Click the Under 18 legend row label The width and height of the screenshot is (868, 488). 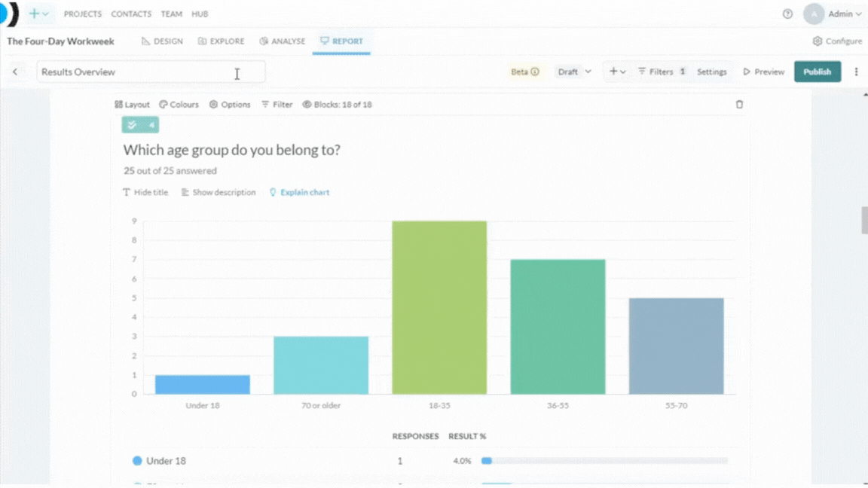[x=166, y=461]
